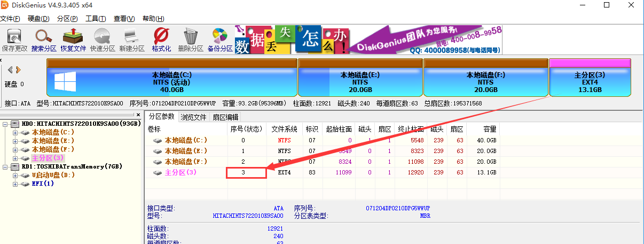Expand 主分区(3) node in the tree

click(15, 158)
